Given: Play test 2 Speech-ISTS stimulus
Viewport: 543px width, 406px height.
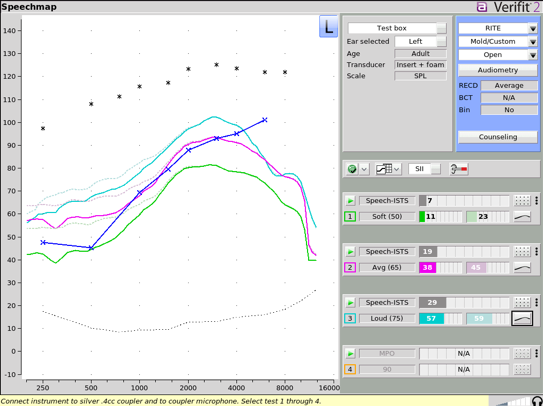Looking at the screenshot, I should (x=350, y=251).
